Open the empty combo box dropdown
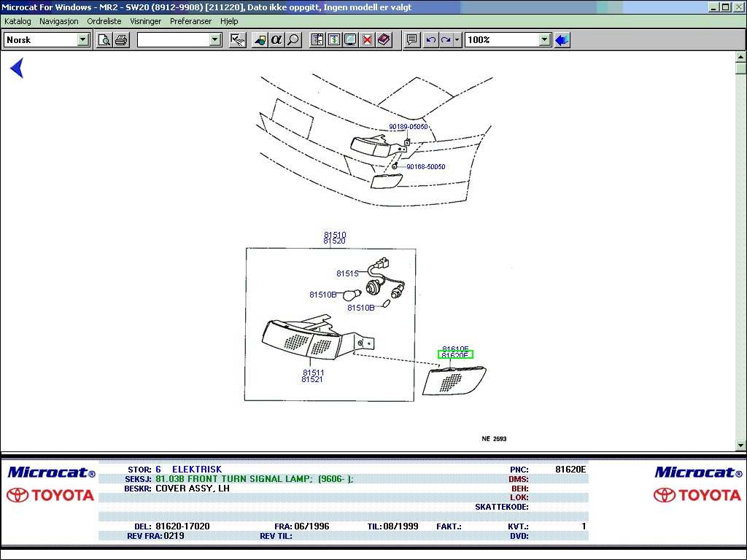Image resolution: width=747 pixels, height=560 pixels. [215, 40]
